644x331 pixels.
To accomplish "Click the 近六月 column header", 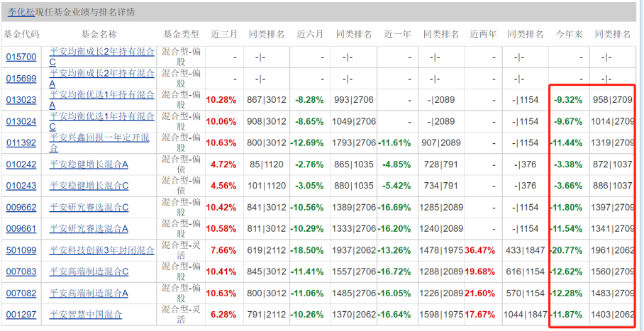I will pos(310,35).
